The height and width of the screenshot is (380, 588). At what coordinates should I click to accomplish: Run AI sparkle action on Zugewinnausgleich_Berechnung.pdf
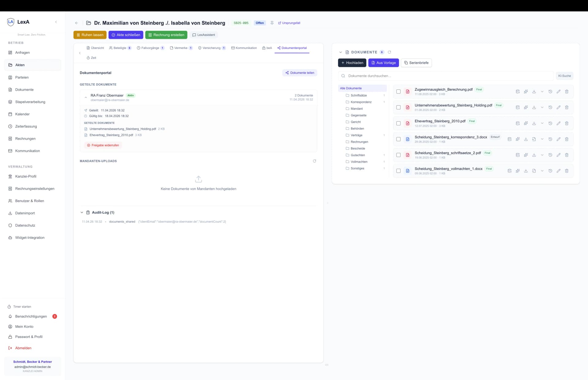click(526, 92)
